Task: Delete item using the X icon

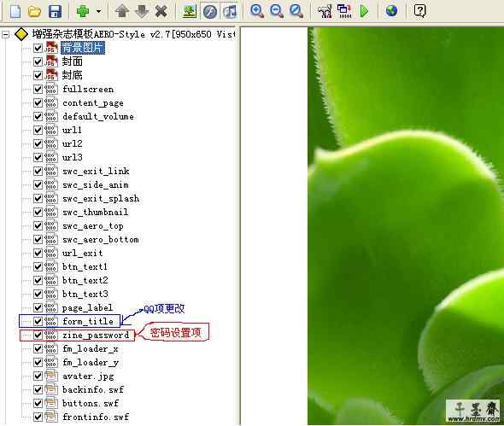Action: 161,12
